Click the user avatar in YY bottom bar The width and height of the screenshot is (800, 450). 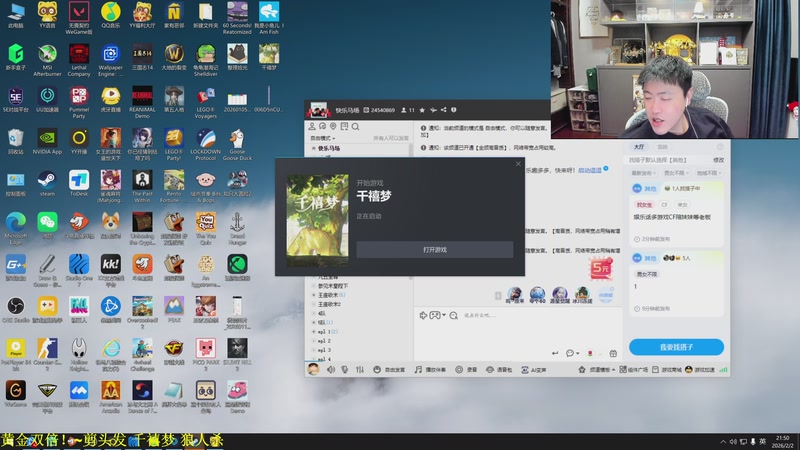313,369
